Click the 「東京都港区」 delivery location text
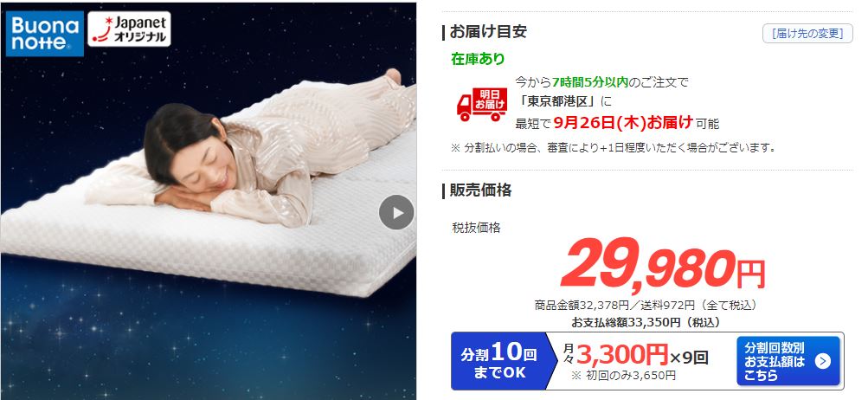Viewport: 868px width, 400px height. [562, 102]
